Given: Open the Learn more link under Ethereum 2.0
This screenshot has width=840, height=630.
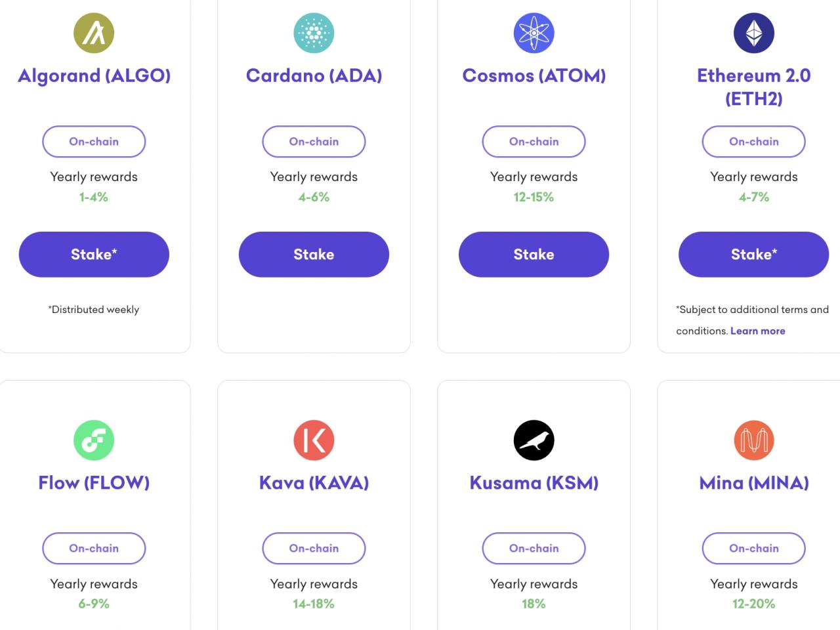Looking at the screenshot, I should (758, 331).
